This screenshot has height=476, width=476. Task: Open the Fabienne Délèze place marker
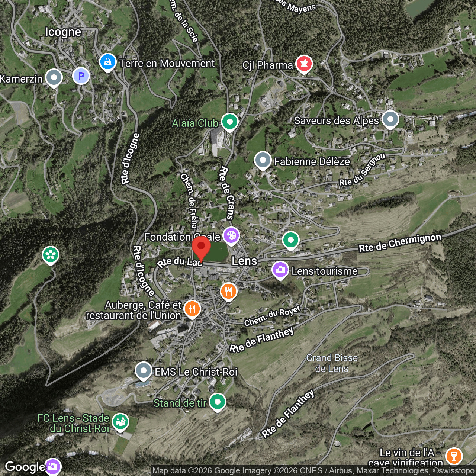tap(263, 160)
